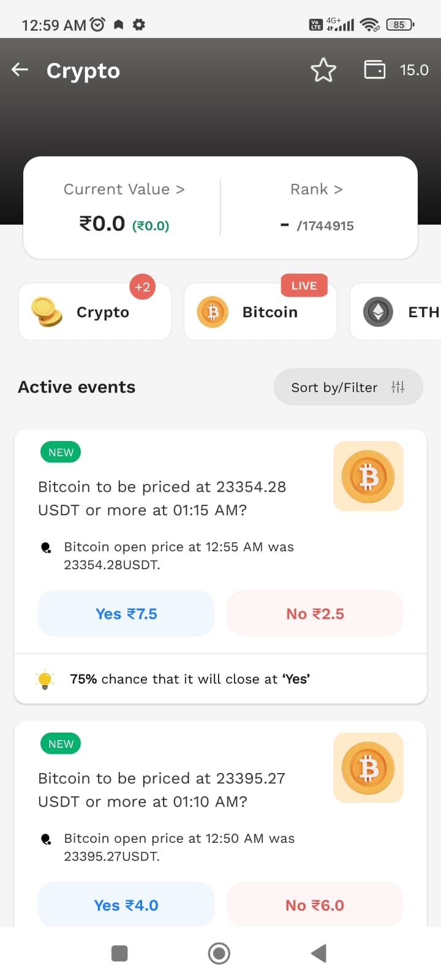
Task: Expand Rank details
Action: coord(316,189)
